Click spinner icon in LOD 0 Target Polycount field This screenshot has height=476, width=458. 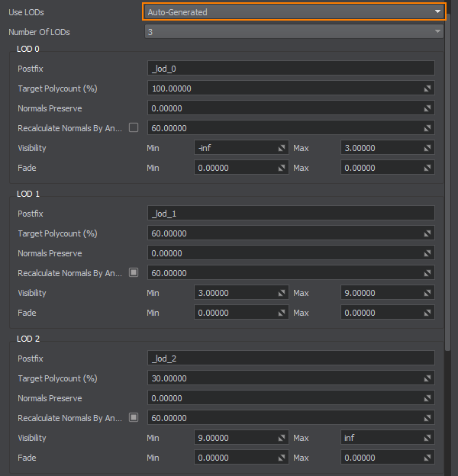point(428,88)
